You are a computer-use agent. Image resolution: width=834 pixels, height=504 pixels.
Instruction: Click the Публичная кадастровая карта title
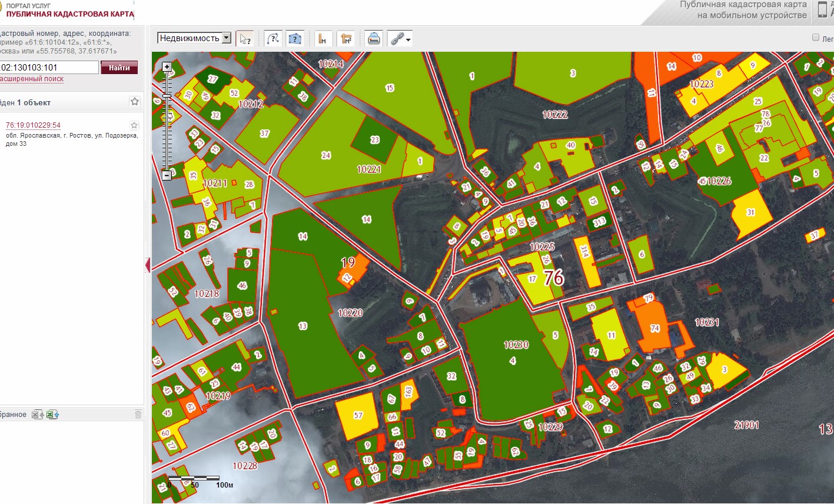click(x=69, y=14)
